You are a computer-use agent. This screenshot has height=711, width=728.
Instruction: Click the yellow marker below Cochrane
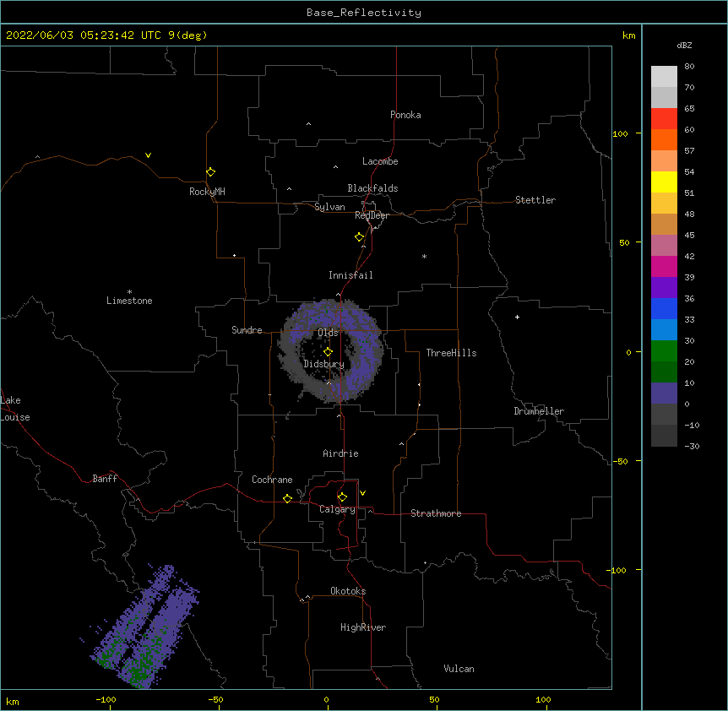coord(287,498)
